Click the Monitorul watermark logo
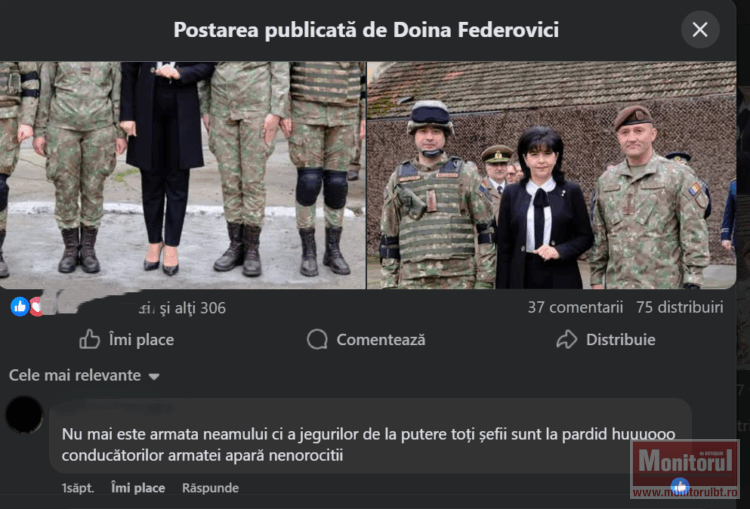Screen dimensions: 750x509 point(685,469)
